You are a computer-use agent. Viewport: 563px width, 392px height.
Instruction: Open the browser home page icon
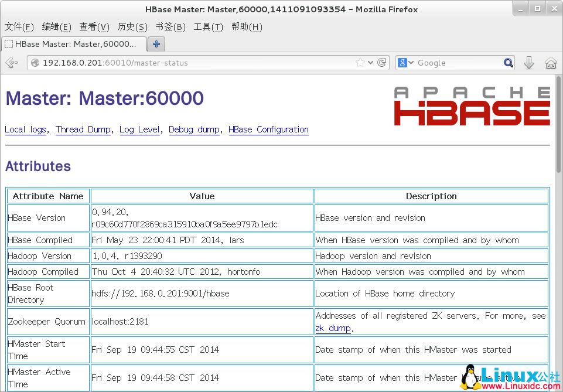click(x=551, y=63)
